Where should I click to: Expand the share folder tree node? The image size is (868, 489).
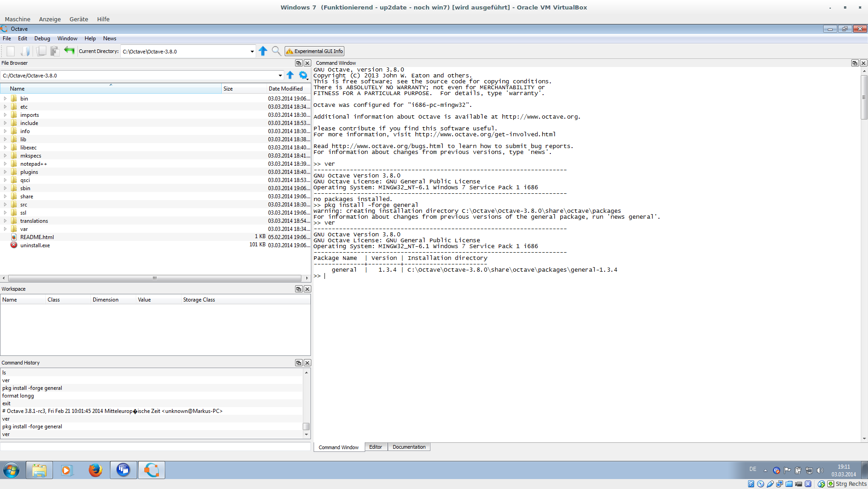point(5,197)
